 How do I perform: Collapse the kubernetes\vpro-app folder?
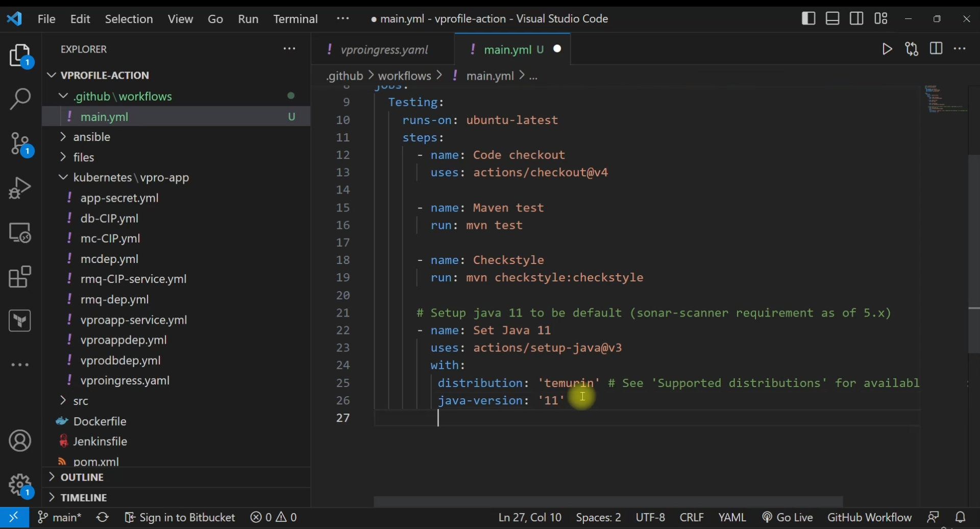click(x=176, y=178)
